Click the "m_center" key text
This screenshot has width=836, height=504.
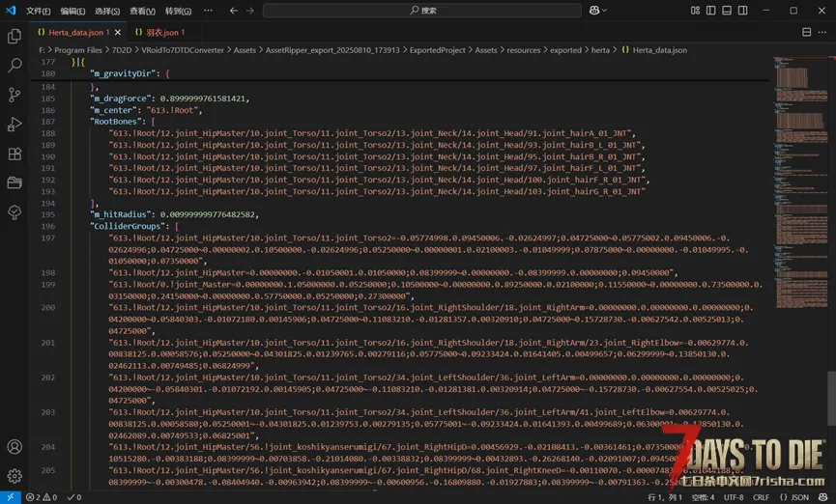tap(114, 110)
